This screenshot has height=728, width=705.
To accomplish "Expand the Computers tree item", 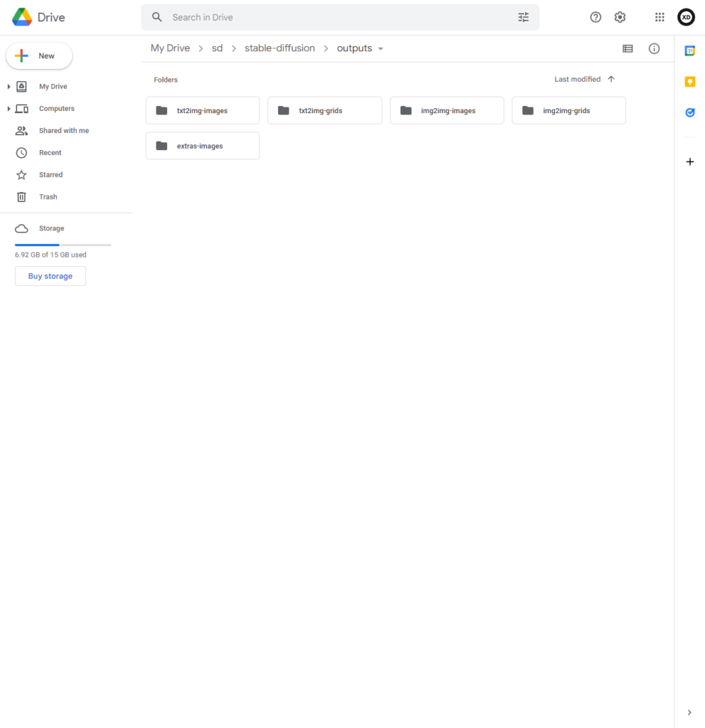I will 8,108.
